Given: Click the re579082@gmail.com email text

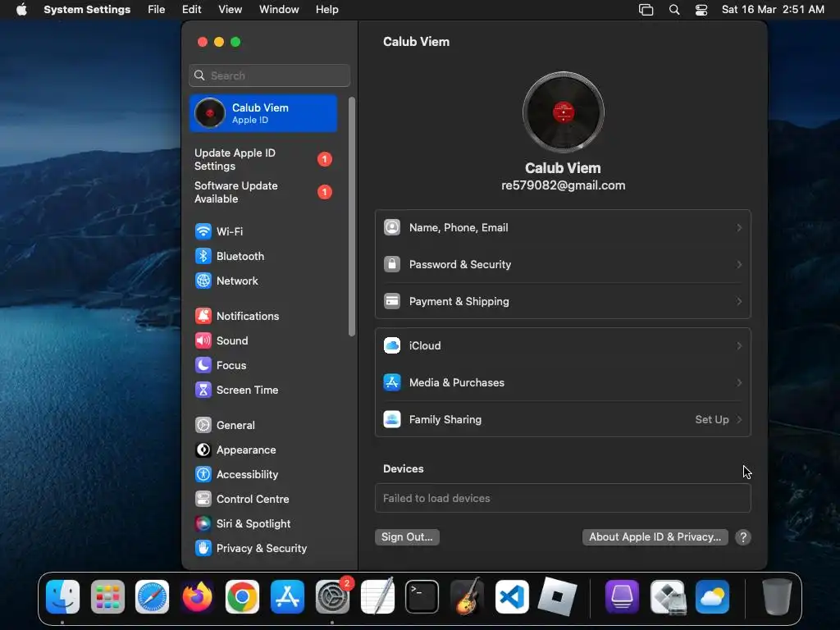Looking at the screenshot, I should tap(563, 186).
